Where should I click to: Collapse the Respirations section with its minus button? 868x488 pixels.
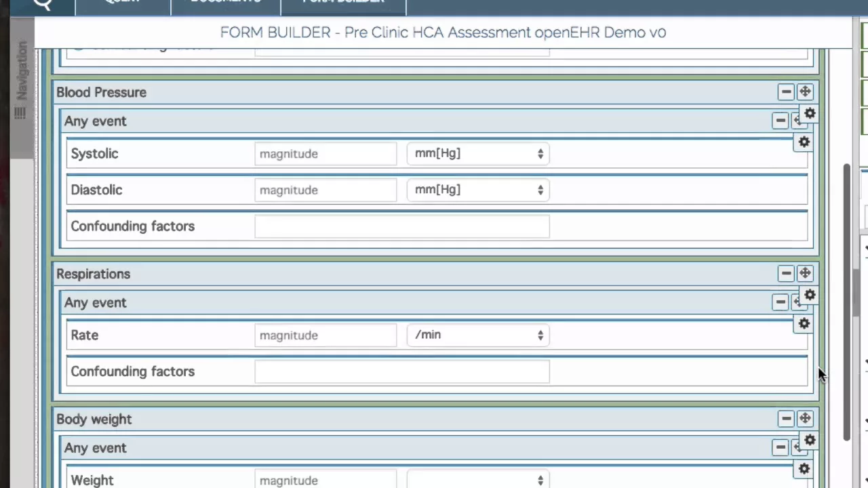click(786, 273)
